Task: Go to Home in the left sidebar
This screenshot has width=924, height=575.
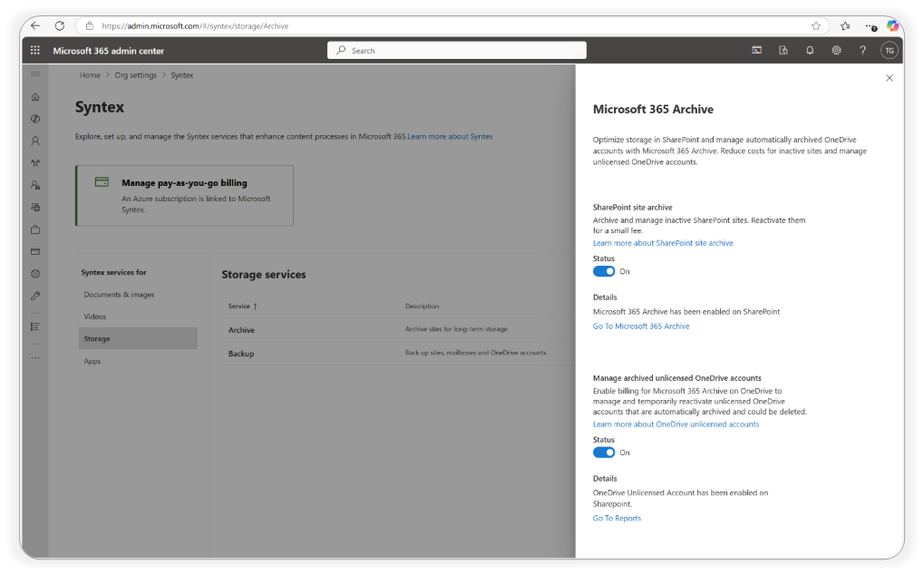Action: point(35,97)
